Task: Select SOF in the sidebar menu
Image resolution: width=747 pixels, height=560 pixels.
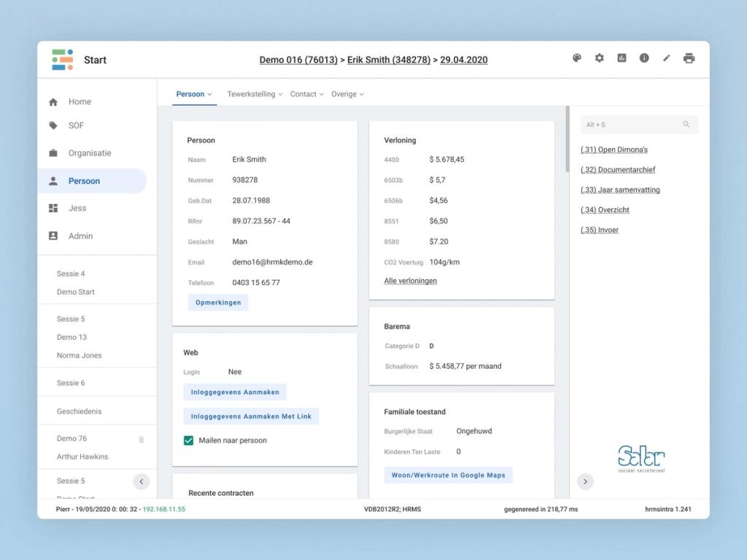Action: point(76,125)
